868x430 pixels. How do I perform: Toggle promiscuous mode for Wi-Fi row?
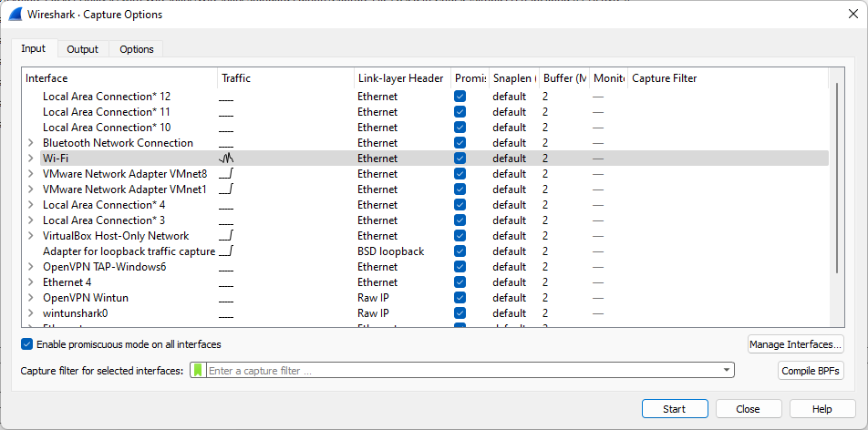click(x=460, y=159)
